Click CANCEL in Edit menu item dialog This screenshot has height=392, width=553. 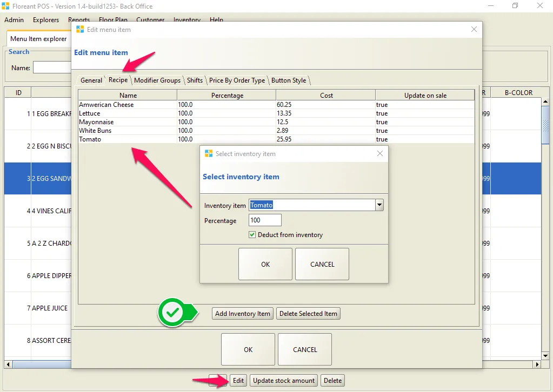tap(305, 349)
